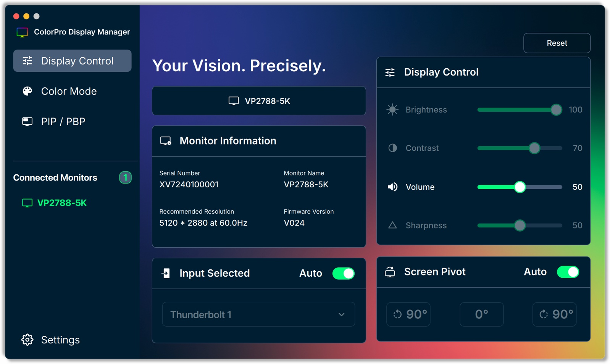Click the Input Selected arrow icon
Image resolution: width=610 pixels, height=364 pixels.
coord(166,273)
